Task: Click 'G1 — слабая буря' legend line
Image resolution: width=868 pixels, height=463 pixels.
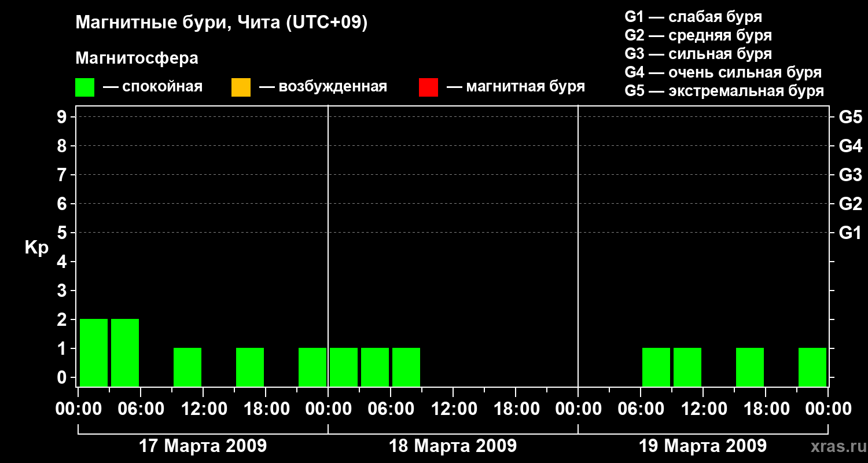Action: [693, 17]
